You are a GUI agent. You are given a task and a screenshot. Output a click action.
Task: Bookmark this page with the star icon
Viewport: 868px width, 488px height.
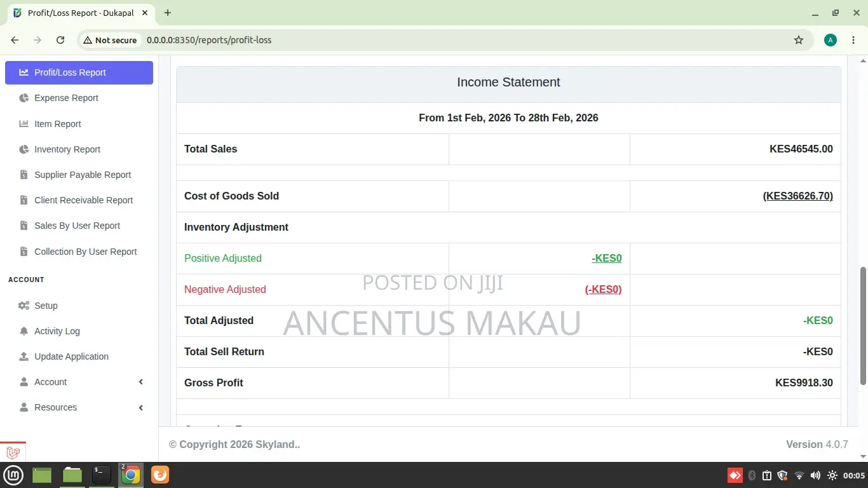[799, 40]
